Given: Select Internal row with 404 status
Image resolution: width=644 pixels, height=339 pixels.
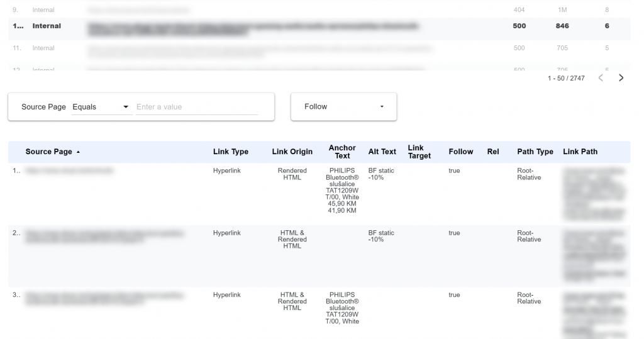Looking at the screenshot, I should (43, 10).
